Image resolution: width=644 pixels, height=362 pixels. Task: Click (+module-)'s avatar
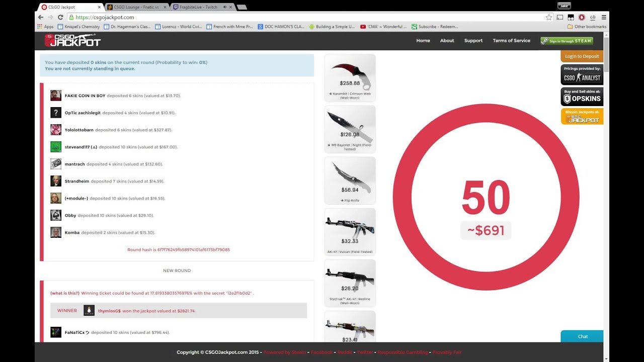(56, 198)
